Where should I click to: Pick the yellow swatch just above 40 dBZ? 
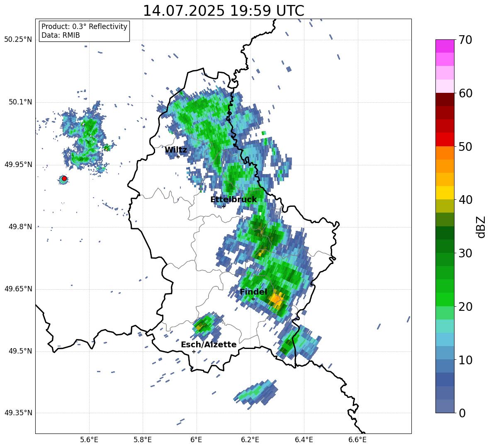445,193
